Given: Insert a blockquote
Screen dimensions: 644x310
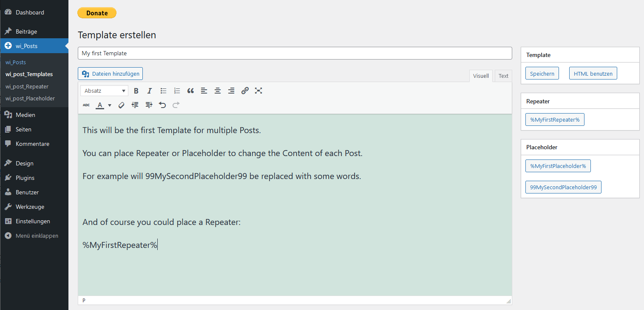Looking at the screenshot, I should [x=190, y=91].
